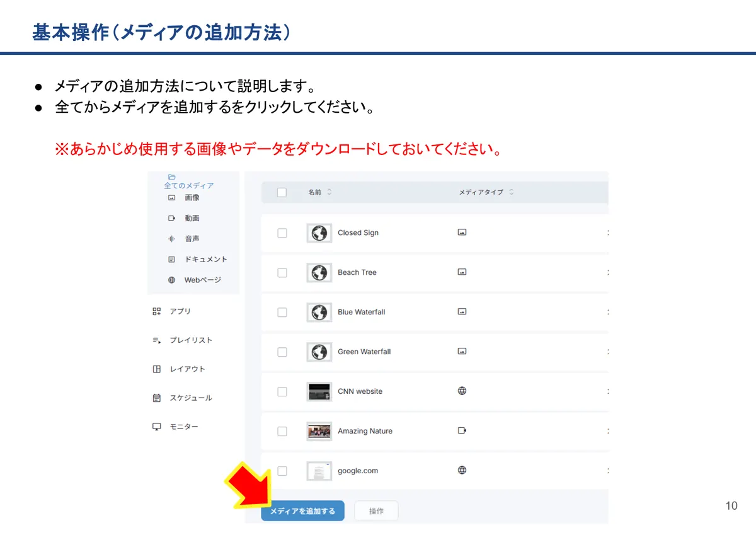Click video type icon in Amazing Nature row
The width and height of the screenshot is (756, 535).
[462, 430]
